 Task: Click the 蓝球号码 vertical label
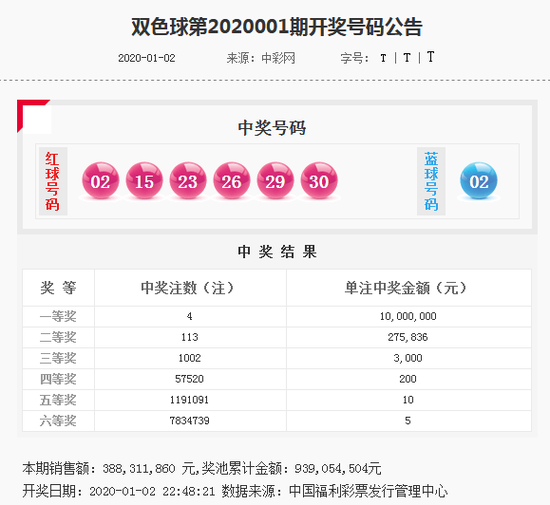(431, 181)
